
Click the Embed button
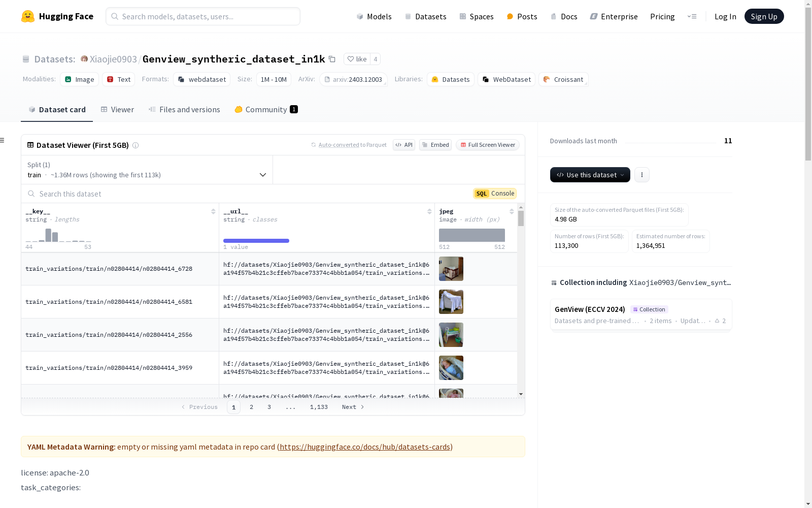(x=435, y=145)
